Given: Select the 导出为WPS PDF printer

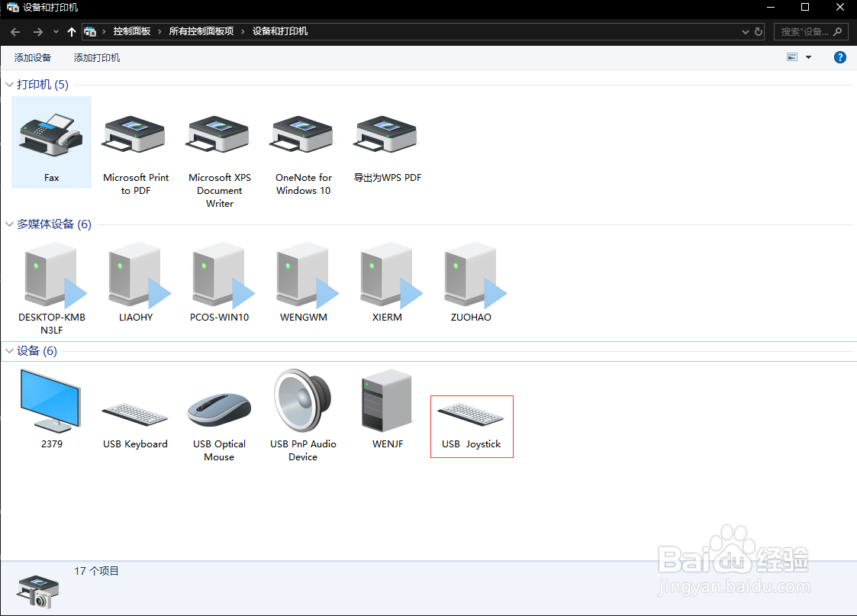Looking at the screenshot, I should coord(387,148).
